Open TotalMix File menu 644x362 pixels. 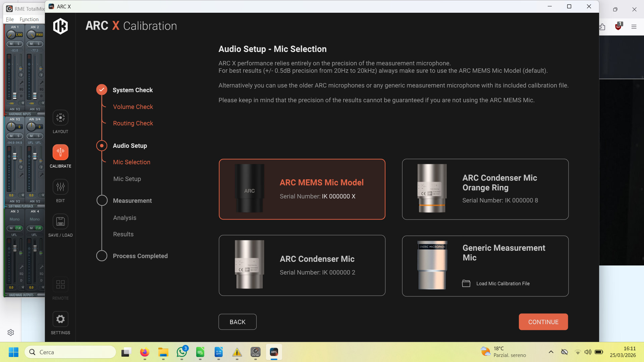pyautogui.click(x=10, y=19)
